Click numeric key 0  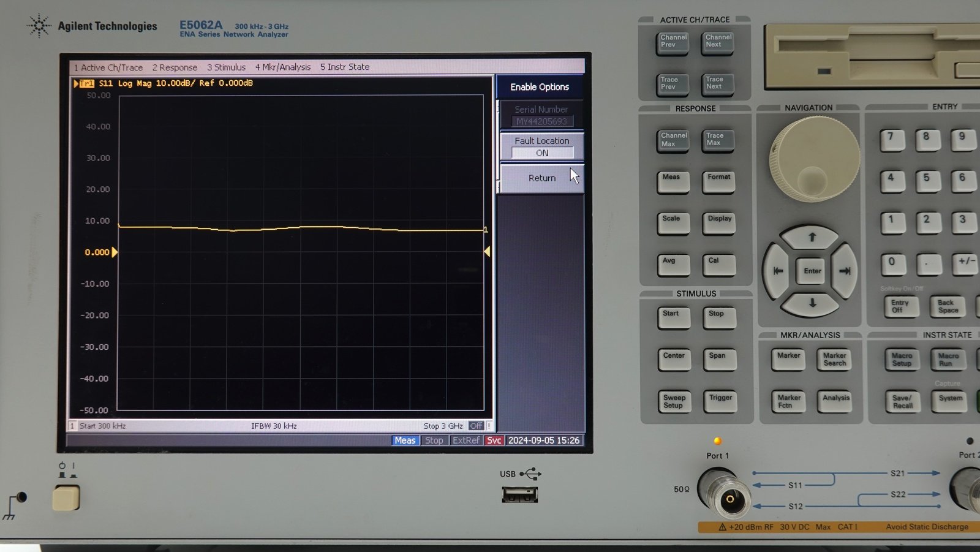pos(893,265)
